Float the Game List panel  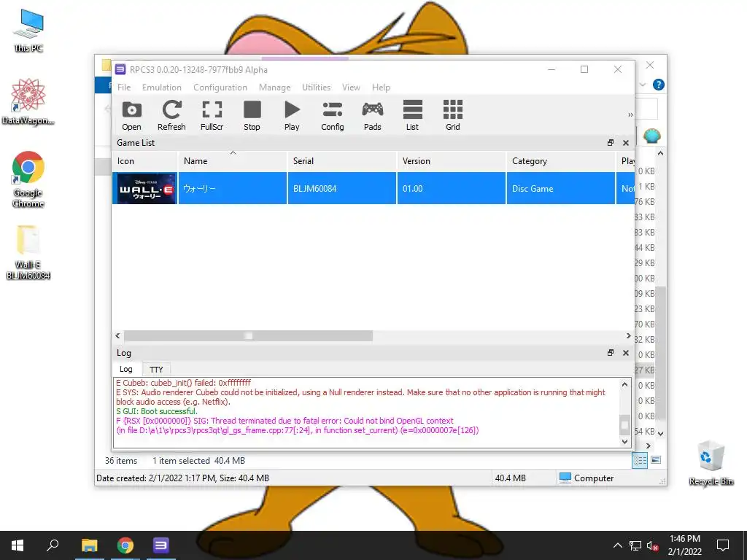[611, 143]
